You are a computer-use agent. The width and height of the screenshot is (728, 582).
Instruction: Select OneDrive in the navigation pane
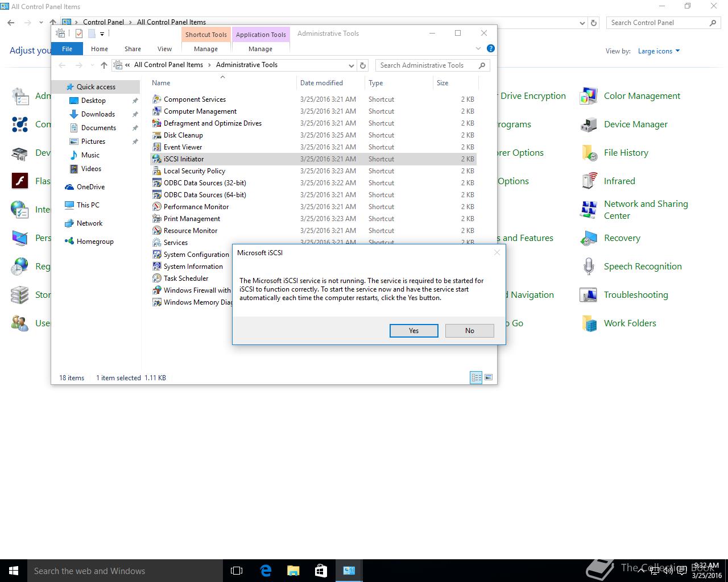click(90, 187)
